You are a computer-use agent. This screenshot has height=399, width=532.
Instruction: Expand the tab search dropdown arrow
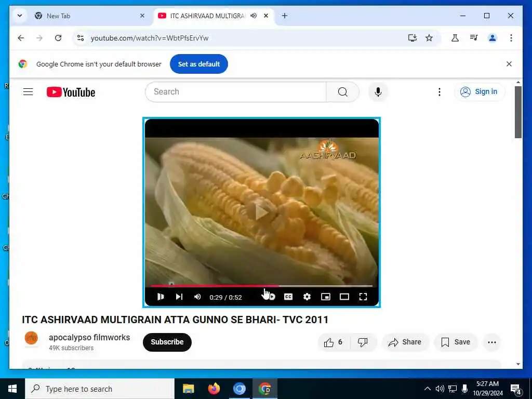[x=20, y=16]
